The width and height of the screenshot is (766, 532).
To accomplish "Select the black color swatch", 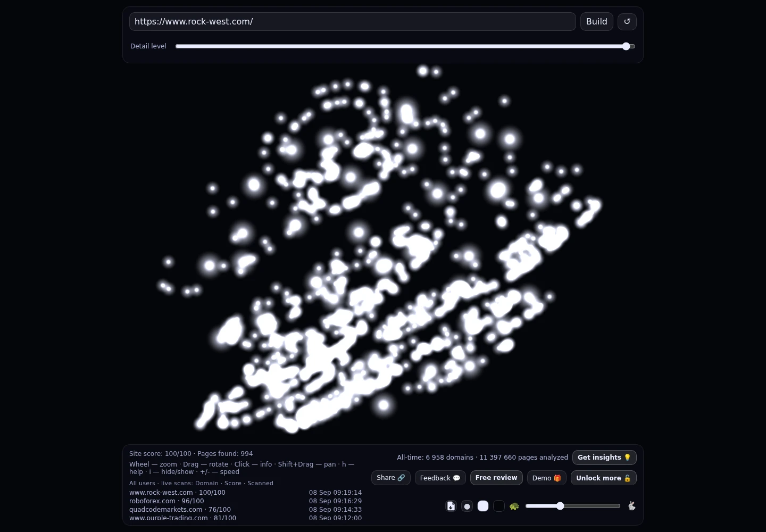I will point(499,506).
